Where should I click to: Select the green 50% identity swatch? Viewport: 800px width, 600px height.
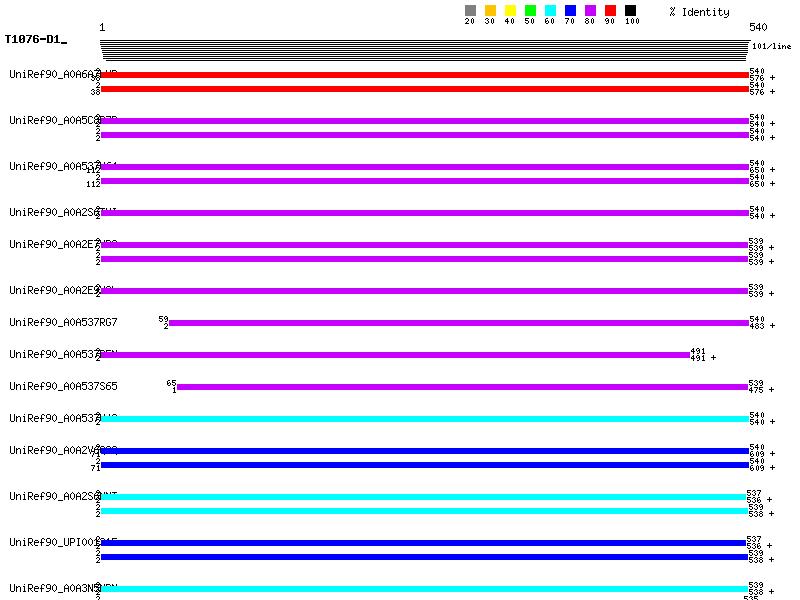click(530, 11)
